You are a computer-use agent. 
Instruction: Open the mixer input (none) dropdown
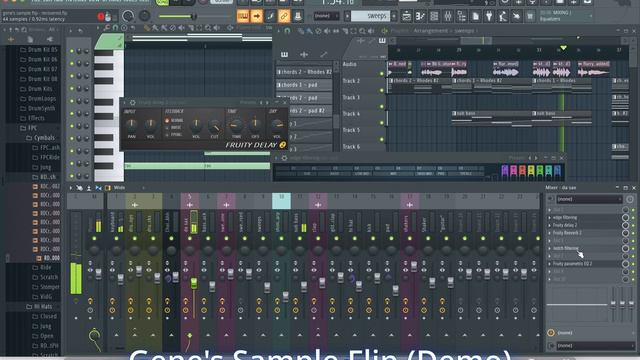coord(589,199)
